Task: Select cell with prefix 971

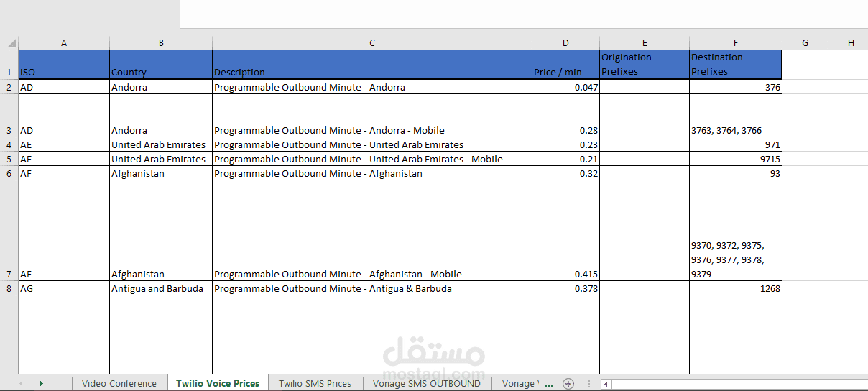Action: click(x=736, y=144)
